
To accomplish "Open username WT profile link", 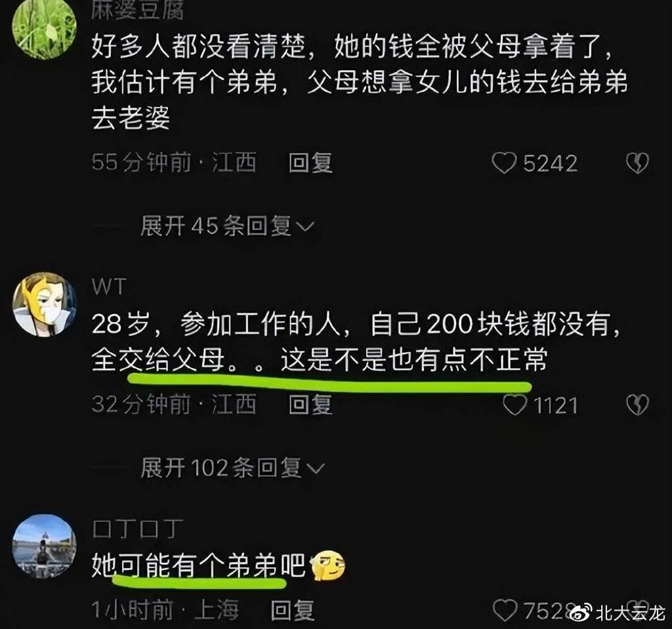I will pyautogui.click(x=109, y=287).
